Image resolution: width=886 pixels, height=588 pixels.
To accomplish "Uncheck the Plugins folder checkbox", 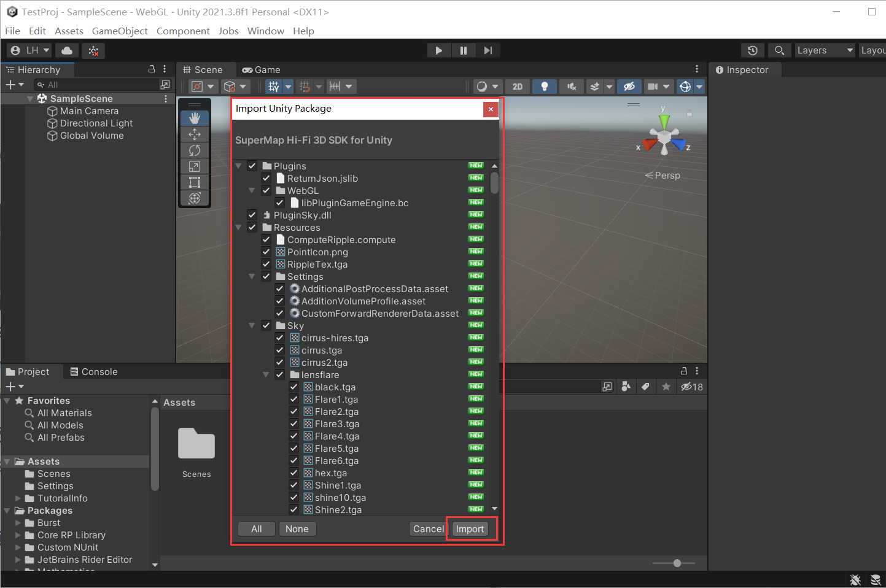I will (x=252, y=166).
